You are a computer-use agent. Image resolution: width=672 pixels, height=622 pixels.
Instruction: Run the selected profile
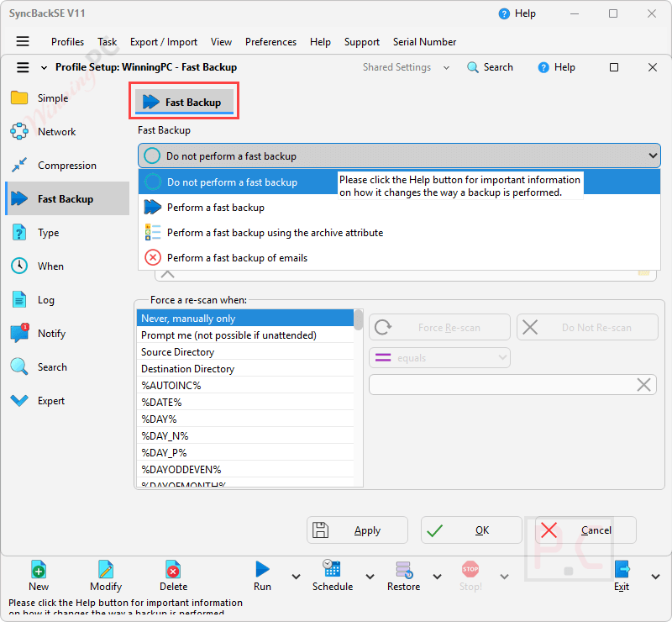pos(262,575)
